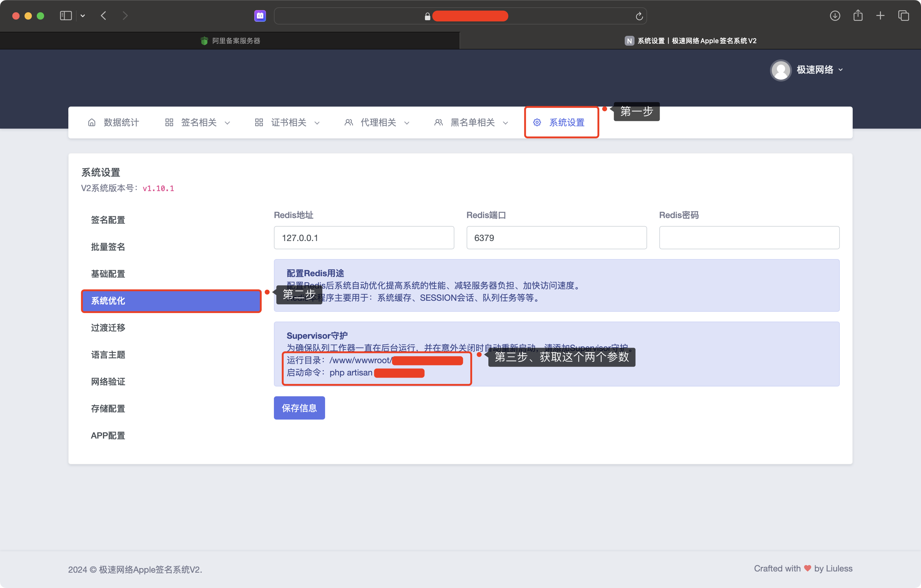Expand the 签名相关 menu
The image size is (921, 588).
[198, 122]
